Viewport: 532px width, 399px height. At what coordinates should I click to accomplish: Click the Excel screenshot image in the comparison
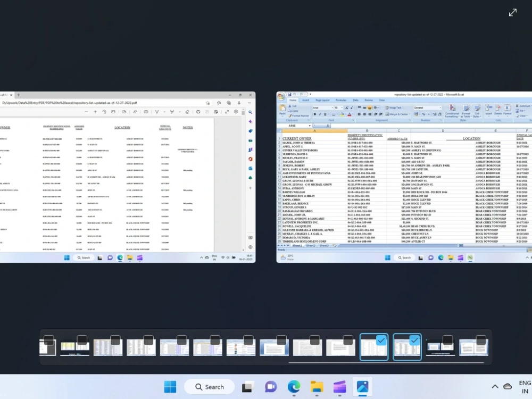(x=404, y=177)
